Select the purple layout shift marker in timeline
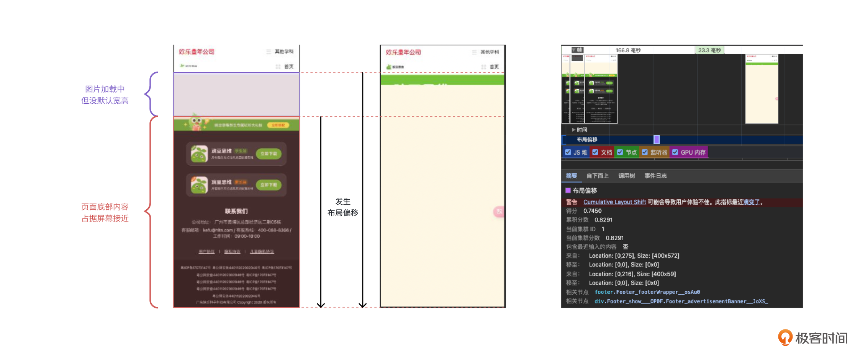Screen dimensions: 868x357 (657, 139)
